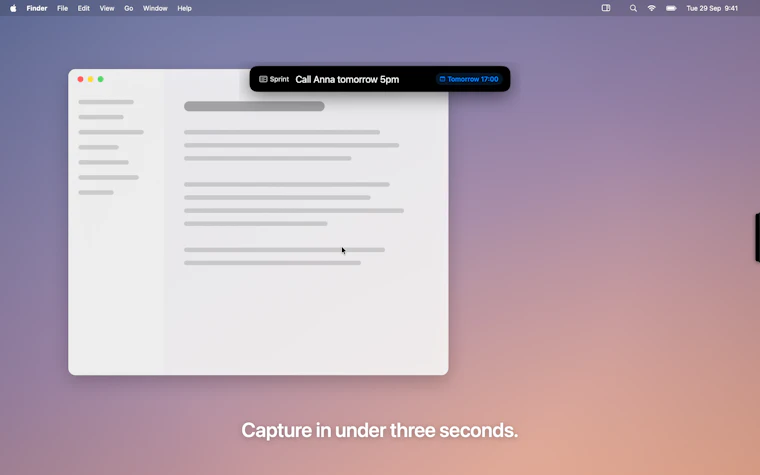Click the Tomorrow 17:00 date chip
The image size is (760, 475).
click(x=469, y=79)
